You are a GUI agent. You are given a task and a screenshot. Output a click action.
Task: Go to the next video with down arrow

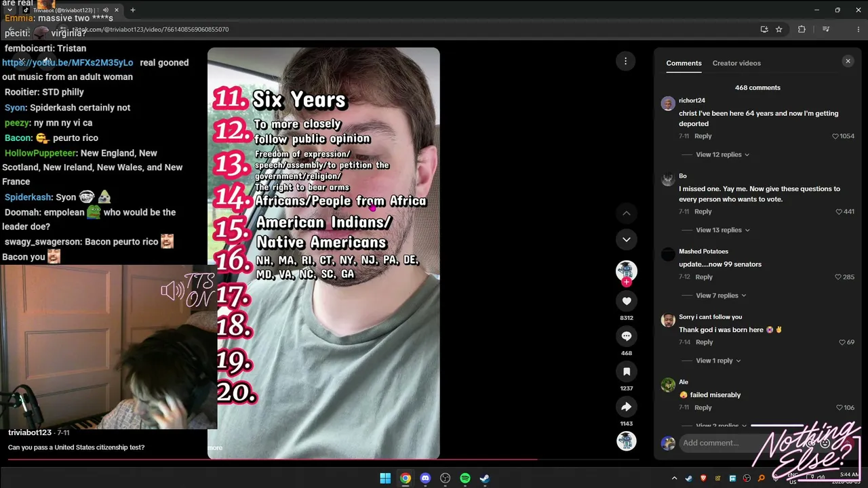click(x=627, y=239)
